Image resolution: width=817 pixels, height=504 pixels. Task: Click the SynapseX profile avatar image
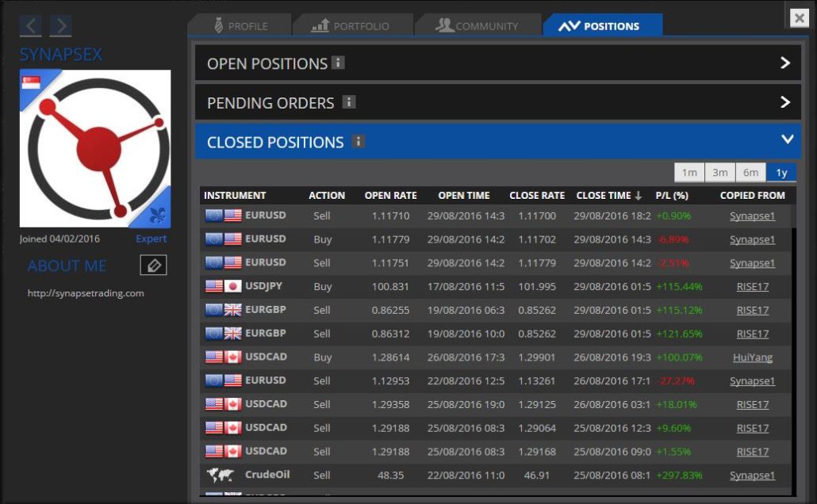point(95,149)
